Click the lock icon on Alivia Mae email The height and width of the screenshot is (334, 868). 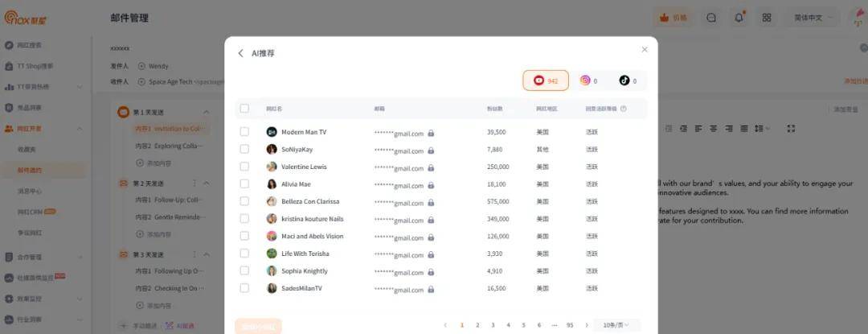click(431, 186)
